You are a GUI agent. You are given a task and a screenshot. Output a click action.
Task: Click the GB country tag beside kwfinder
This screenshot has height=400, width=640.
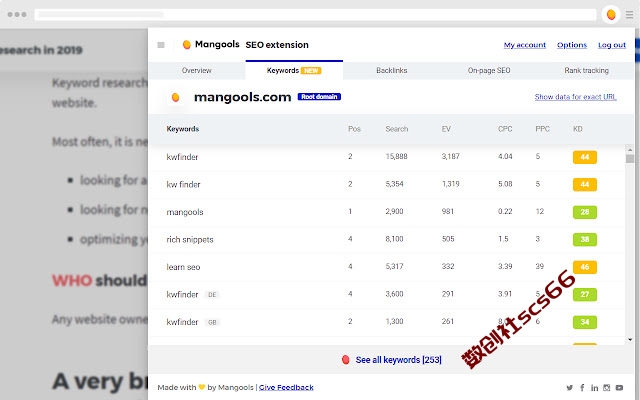pyautogui.click(x=212, y=322)
